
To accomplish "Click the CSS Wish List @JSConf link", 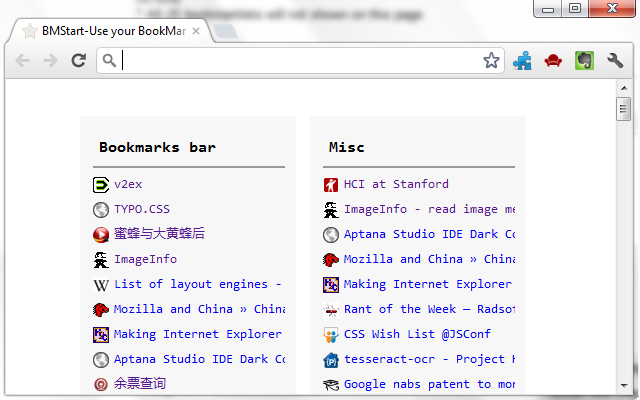I will point(417,334).
